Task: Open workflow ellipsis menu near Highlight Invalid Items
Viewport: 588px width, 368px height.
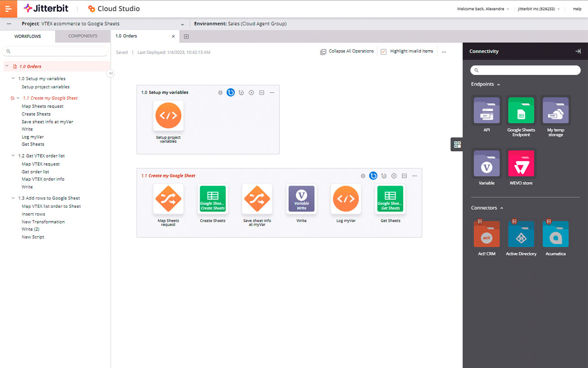Action: coord(444,52)
